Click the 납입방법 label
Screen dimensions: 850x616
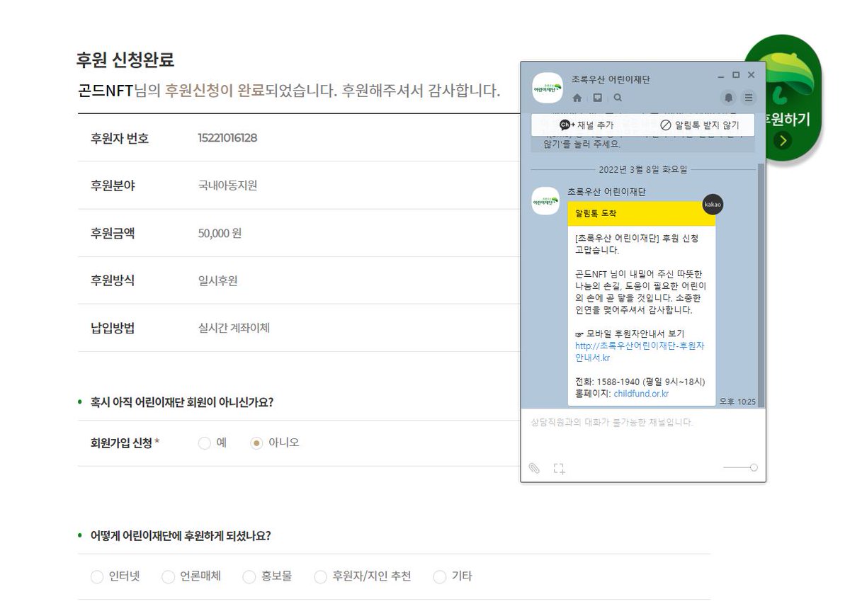point(113,328)
